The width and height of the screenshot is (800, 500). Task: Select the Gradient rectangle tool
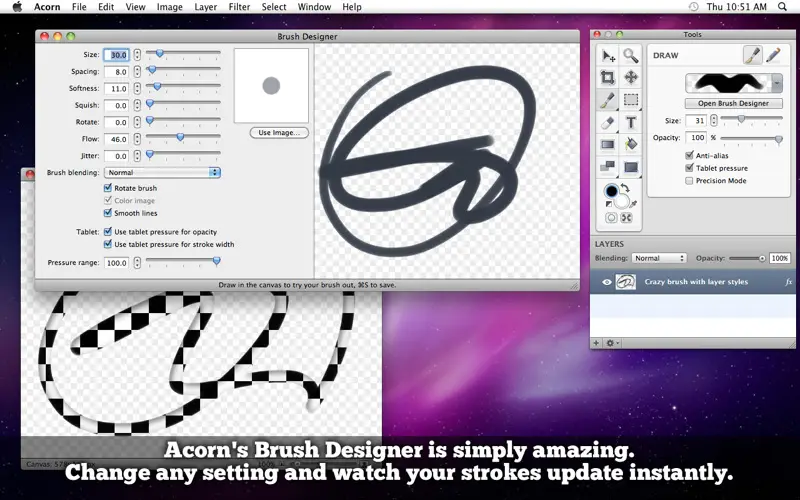tap(608, 145)
